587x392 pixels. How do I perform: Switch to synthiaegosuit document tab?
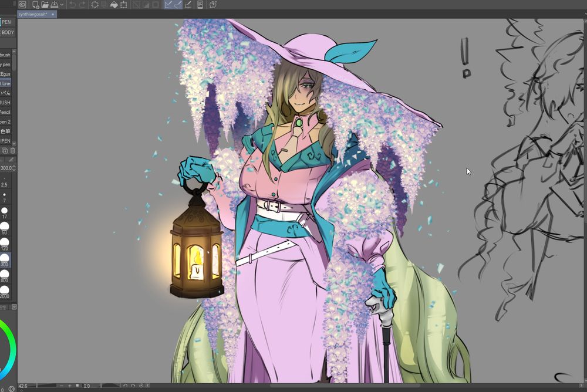[37, 14]
